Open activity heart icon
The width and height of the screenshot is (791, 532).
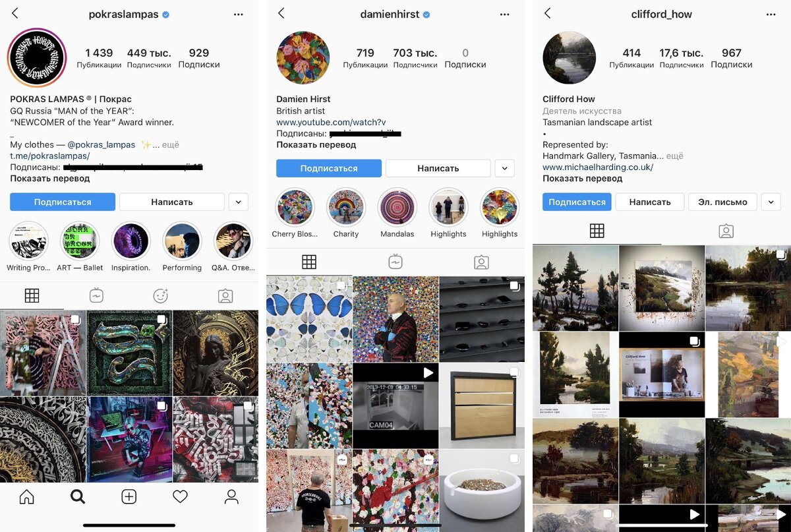coord(180,497)
